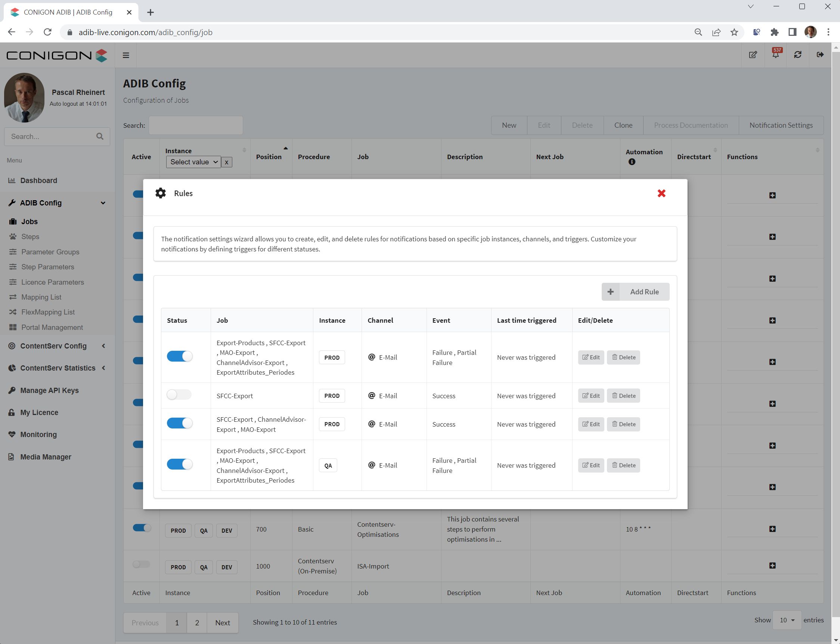Viewport: 840px width, 644px height.
Task: Click Pascal Rheinert profile photo
Action: [24, 98]
